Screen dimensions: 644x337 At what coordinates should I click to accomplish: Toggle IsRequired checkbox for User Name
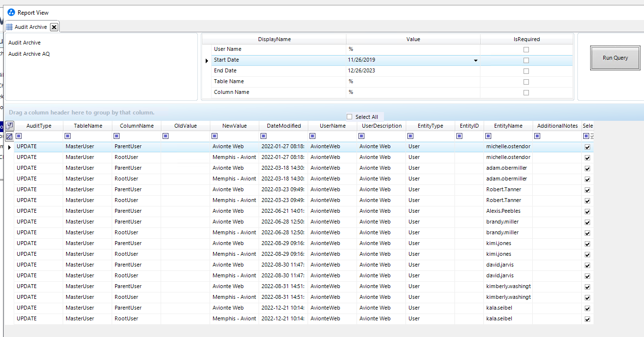(526, 49)
